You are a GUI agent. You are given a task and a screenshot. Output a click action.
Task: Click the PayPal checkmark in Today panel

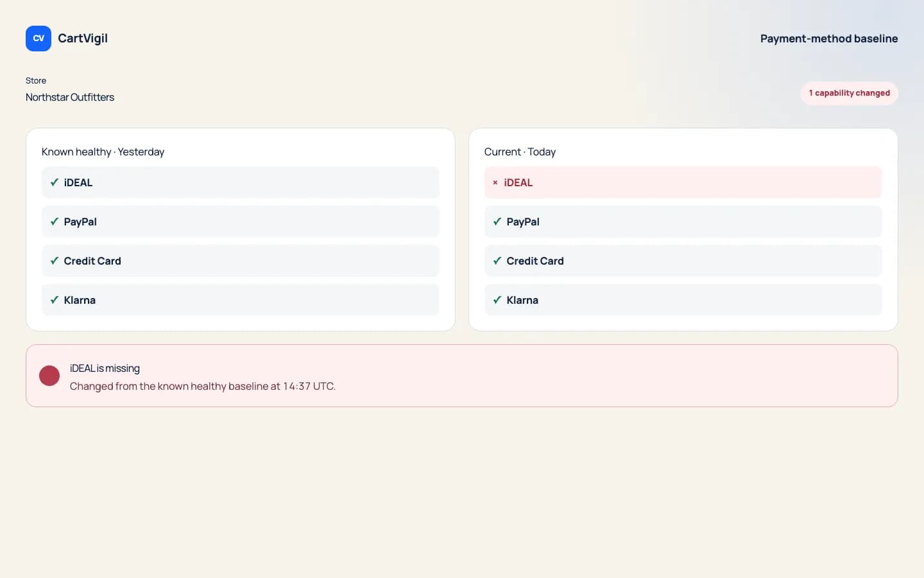497,222
